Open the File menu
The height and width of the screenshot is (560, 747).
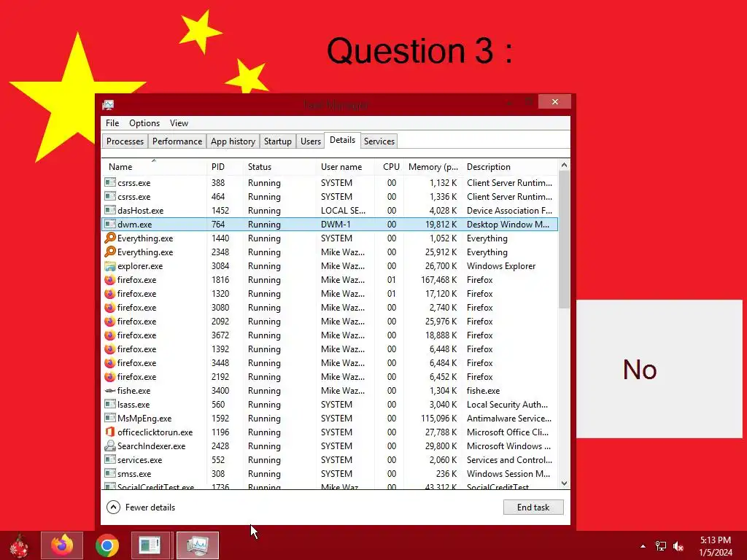coord(112,122)
